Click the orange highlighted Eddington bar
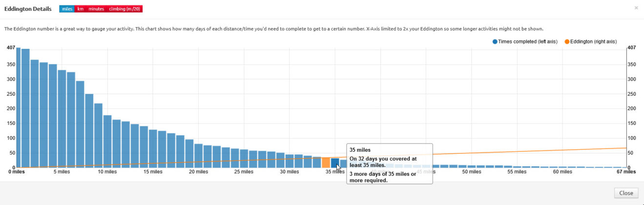This screenshot has height=205, width=644. 326,163
